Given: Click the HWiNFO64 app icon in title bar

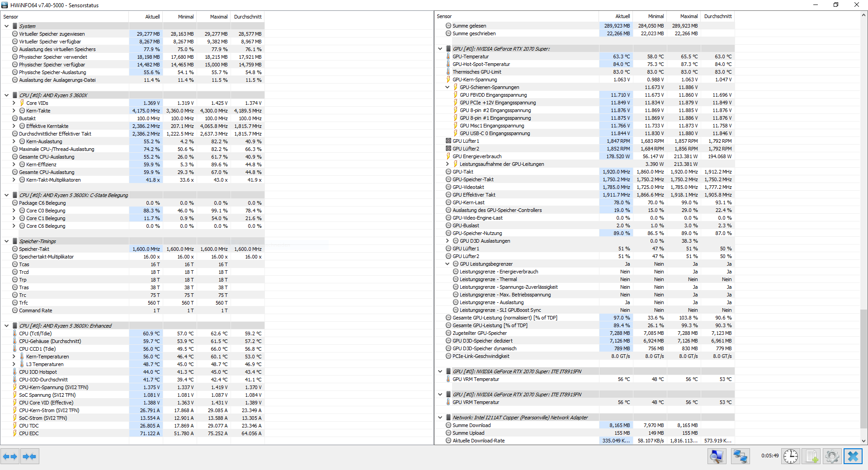Looking at the screenshot, I should (x=5, y=5).
